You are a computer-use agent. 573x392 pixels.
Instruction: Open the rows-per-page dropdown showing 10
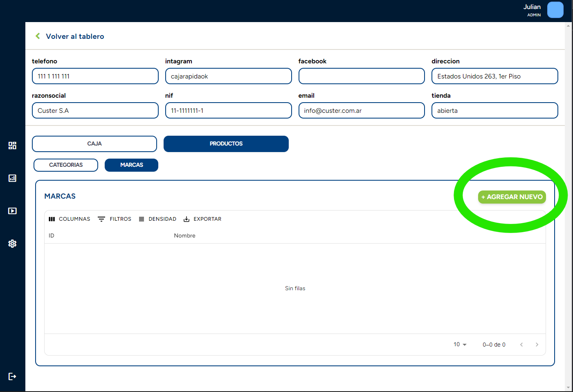tap(459, 344)
